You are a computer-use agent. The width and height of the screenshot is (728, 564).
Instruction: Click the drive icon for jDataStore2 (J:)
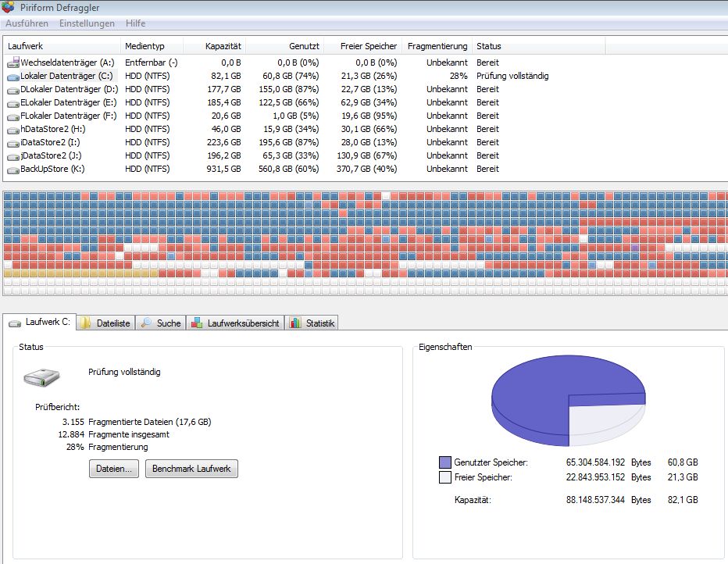tap(13, 156)
